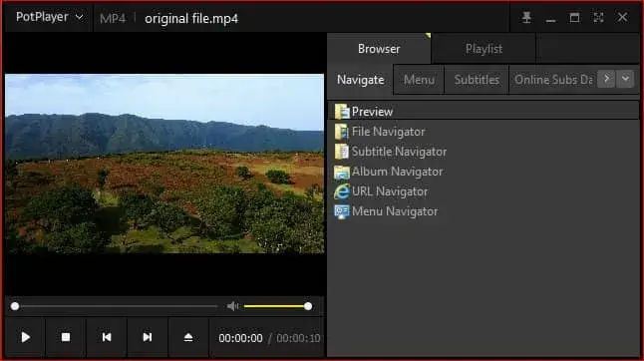The width and height of the screenshot is (644, 361).
Task: Click the video seek bar
Action: pos(116,306)
